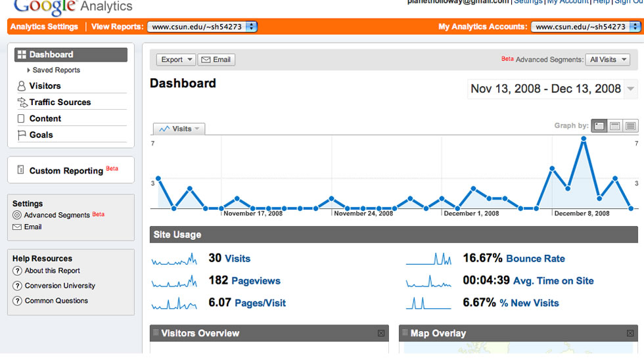The width and height of the screenshot is (644, 360).
Task: Click question mark icon beside About this Report
Action: tap(17, 271)
